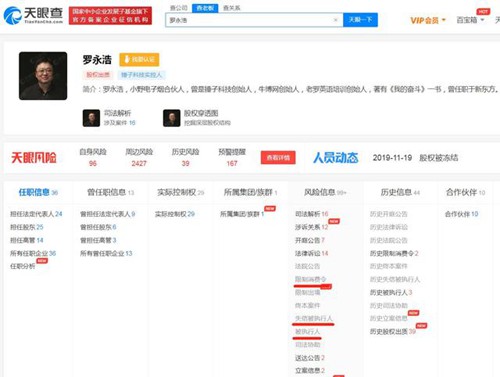Open the underlined 限制消费令 link
Viewport: 500px width, 377px height.
pos(310,279)
